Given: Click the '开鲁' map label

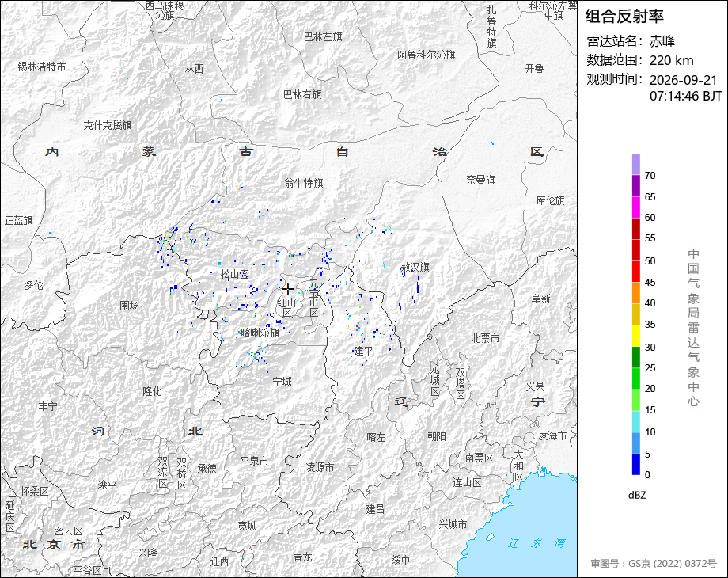Looking at the screenshot, I should coord(534,68).
